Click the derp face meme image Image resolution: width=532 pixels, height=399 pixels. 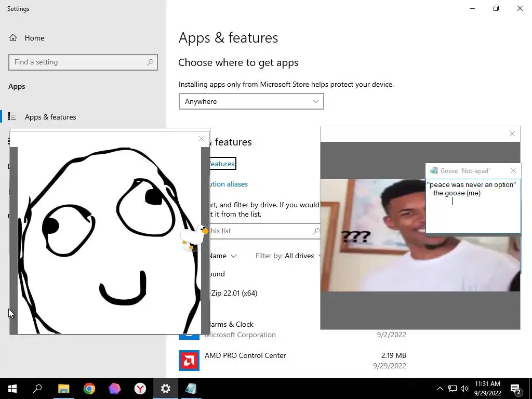[x=109, y=240]
